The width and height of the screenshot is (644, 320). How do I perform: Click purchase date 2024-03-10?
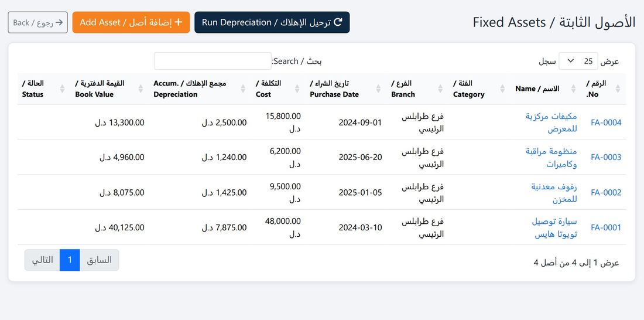point(360,227)
